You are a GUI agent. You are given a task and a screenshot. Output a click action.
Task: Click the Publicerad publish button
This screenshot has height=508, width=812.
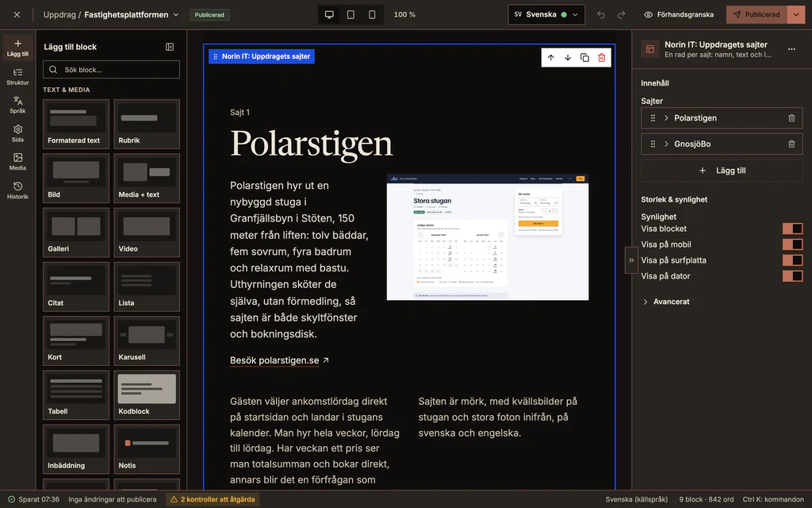coord(757,14)
